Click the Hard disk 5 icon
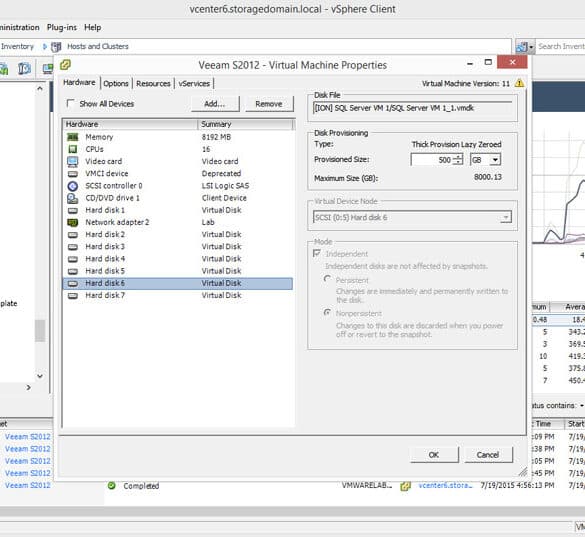This screenshot has height=537, width=585. coord(73,271)
